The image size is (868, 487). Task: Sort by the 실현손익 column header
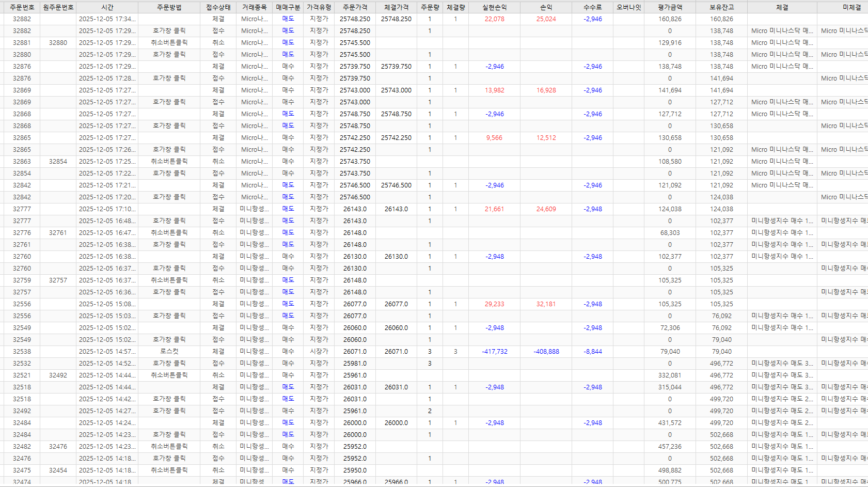494,7
